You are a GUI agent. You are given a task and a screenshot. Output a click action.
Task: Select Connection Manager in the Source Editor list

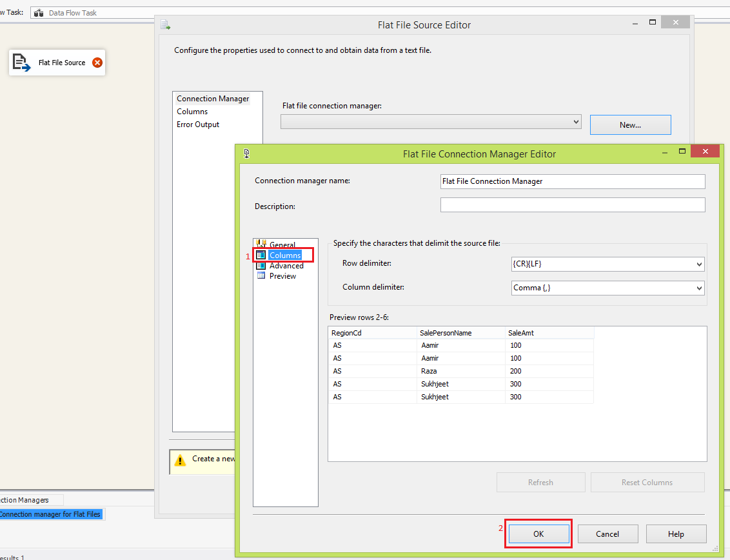click(213, 98)
